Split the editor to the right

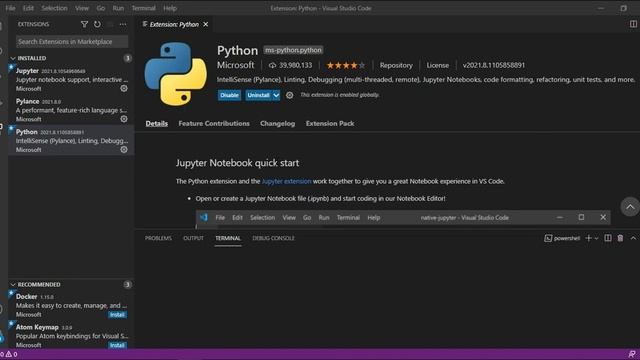coord(633,24)
